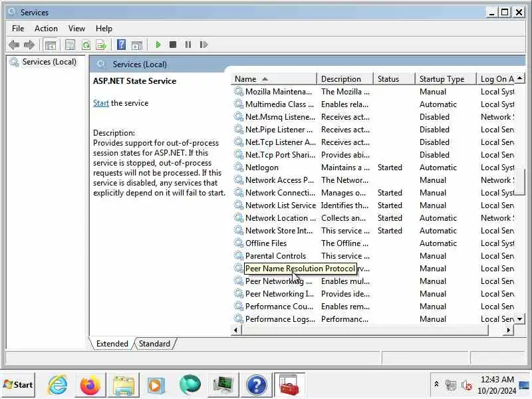Viewport: 532px width, 399px height.
Task: Click the Export List toolbar icon
Action: [101, 45]
